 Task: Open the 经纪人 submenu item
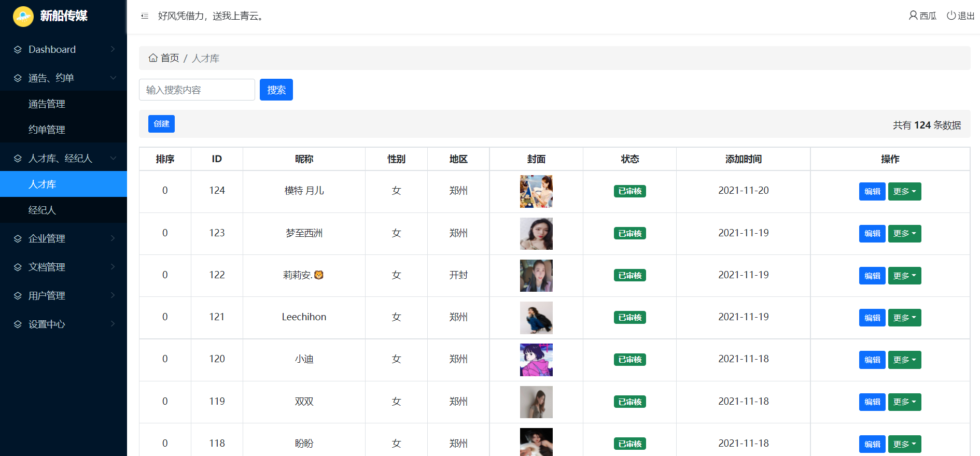click(42, 210)
